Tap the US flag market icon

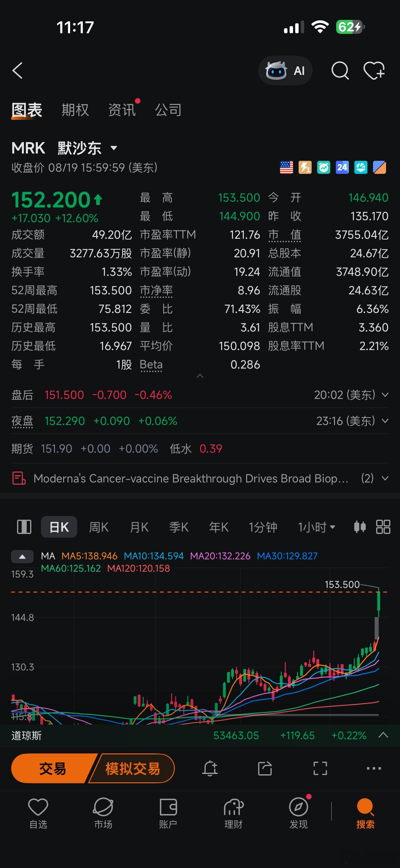(287, 167)
